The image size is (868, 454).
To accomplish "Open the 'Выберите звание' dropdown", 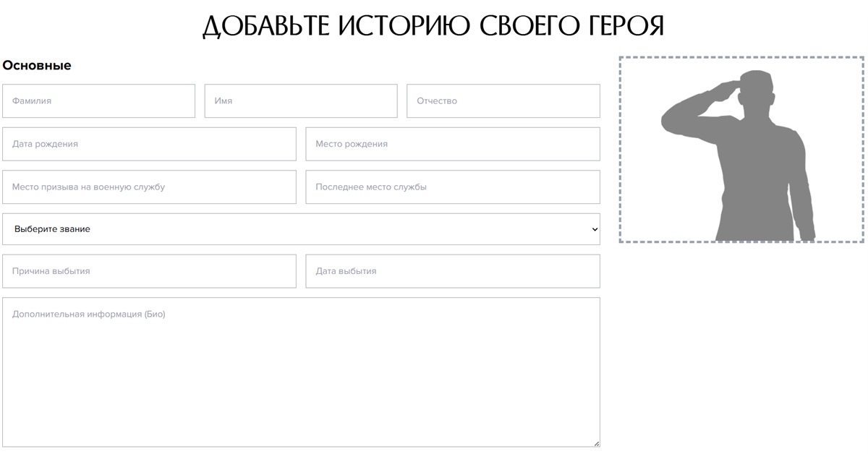I will pyautogui.click(x=301, y=229).
